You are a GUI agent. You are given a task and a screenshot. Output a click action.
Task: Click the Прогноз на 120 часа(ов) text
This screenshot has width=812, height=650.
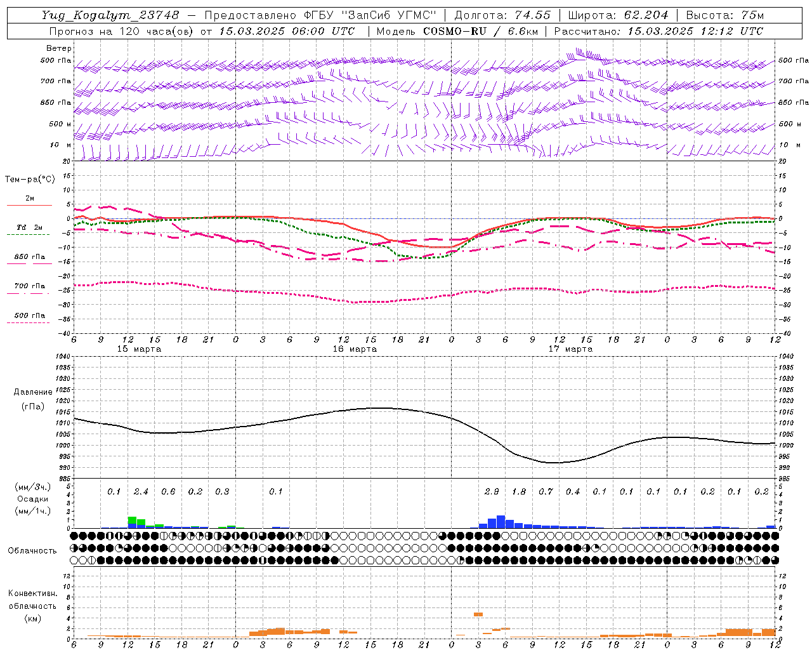[121, 31]
